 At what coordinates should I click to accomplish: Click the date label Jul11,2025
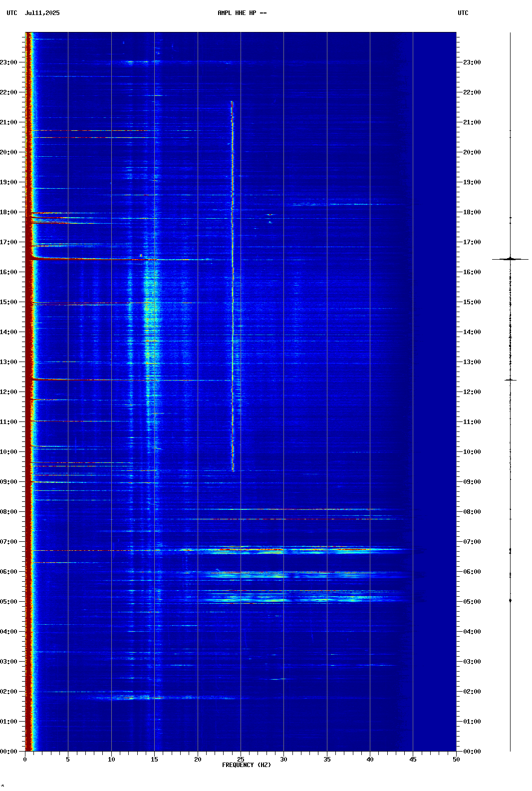(x=42, y=13)
